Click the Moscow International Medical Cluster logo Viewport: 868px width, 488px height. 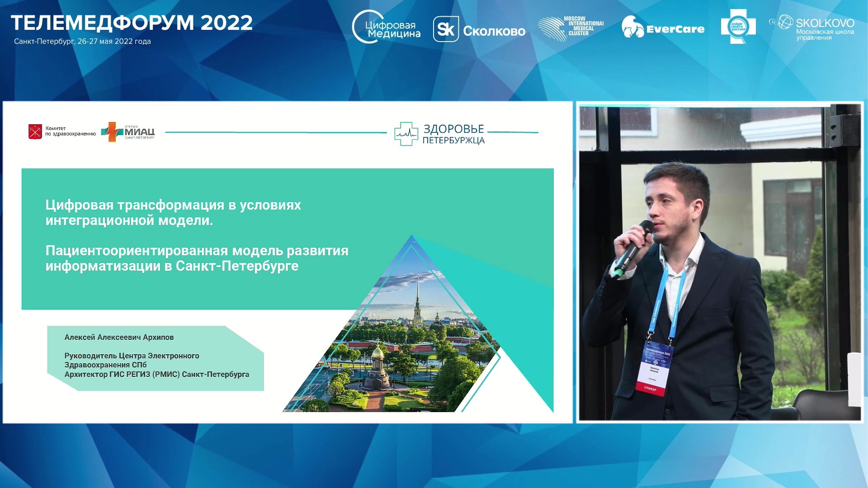point(571,28)
